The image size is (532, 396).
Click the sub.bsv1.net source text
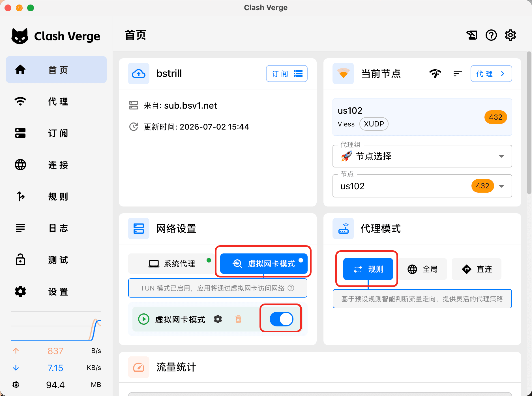pos(190,106)
